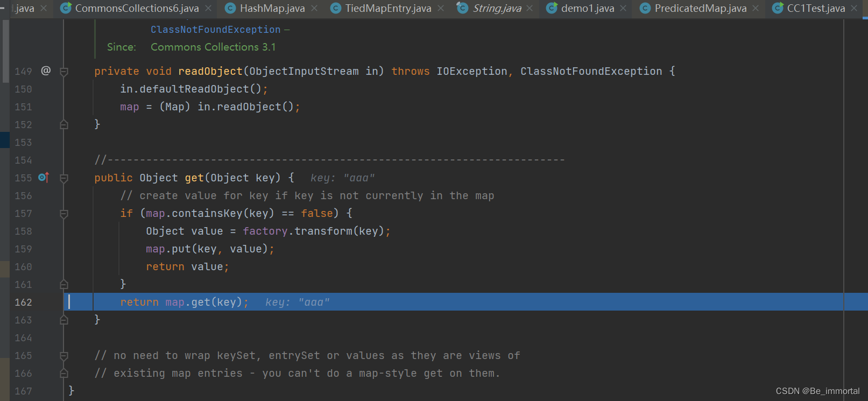Close the demo1.java tab
868x401 pixels.
coord(623,8)
